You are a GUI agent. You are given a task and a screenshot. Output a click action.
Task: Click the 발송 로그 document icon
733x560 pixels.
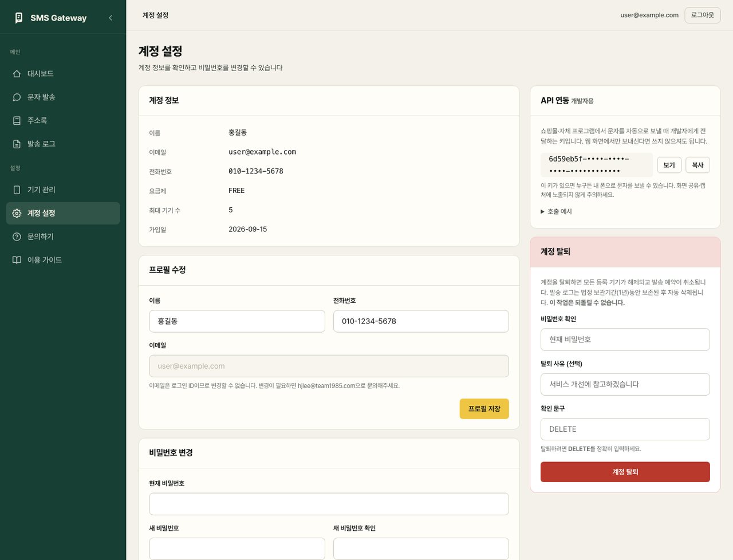point(17,144)
